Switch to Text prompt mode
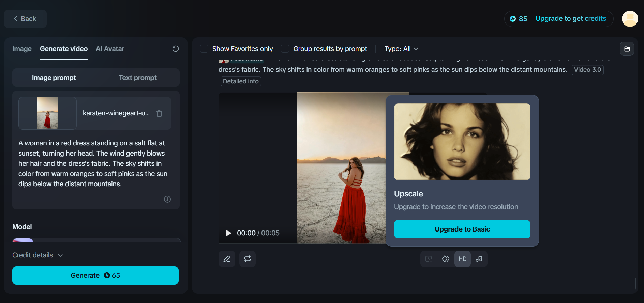Screen dimensions: 644x303 click(138, 78)
